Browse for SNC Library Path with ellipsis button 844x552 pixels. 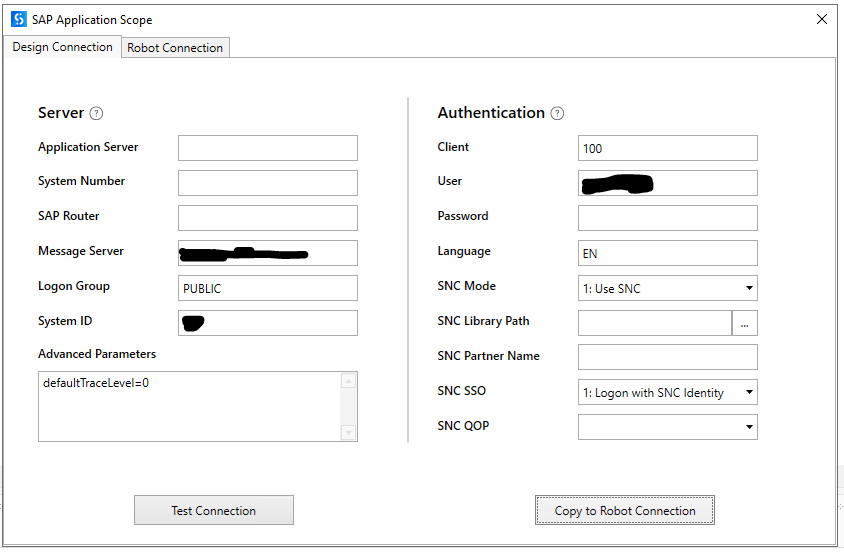pos(745,322)
